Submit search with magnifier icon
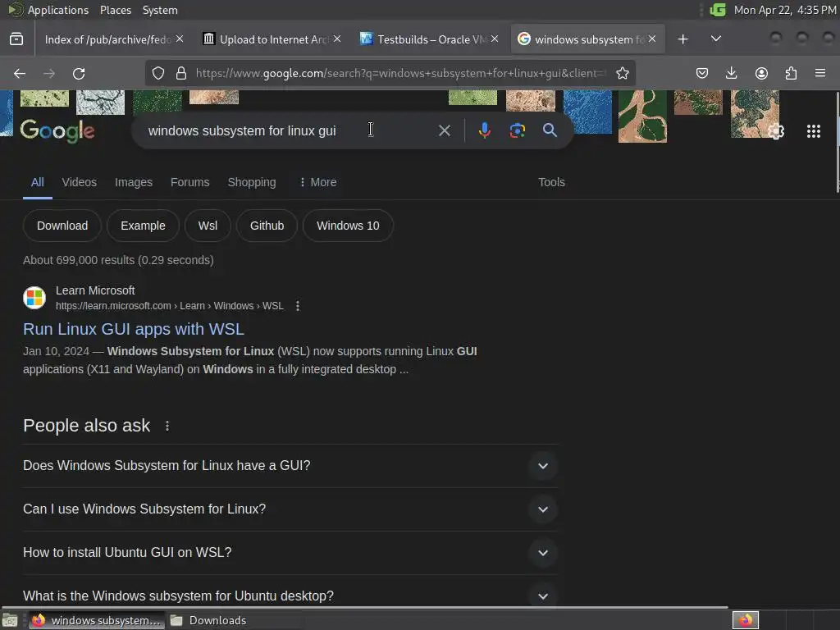 pos(550,130)
